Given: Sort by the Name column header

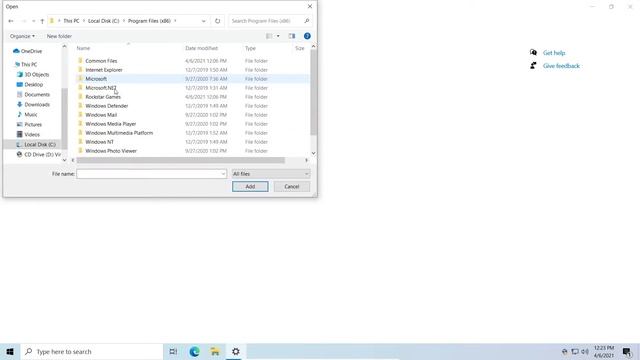Looking at the screenshot, I should click(x=83, y=48).
